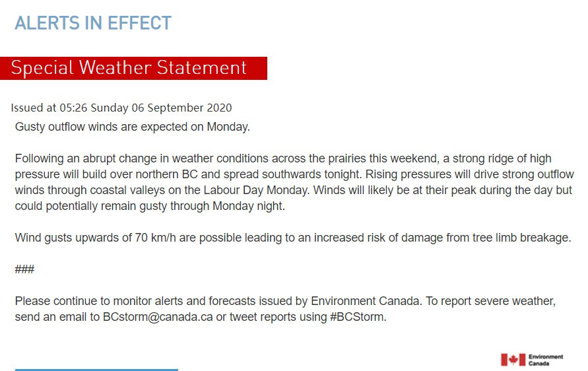Click the ### separator text
Image resolution: width=588 pixels, height=371 pixels.
[25, 269]
